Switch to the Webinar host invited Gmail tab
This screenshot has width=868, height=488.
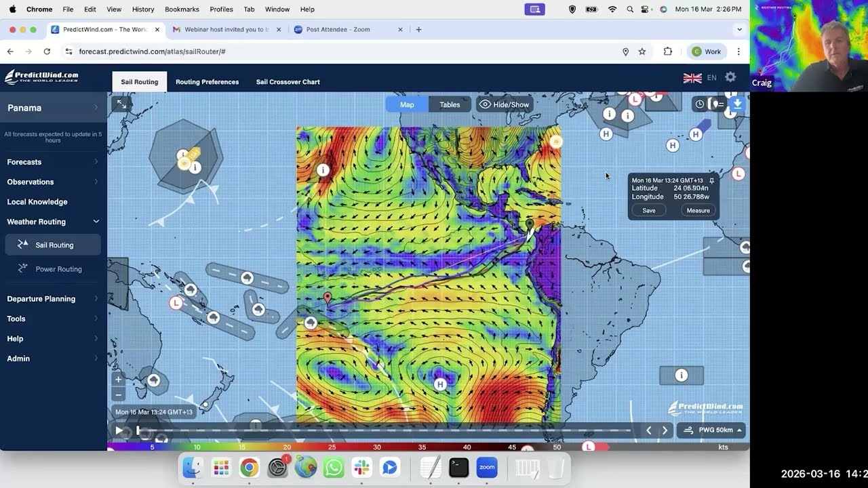click(x=226, y=29)
